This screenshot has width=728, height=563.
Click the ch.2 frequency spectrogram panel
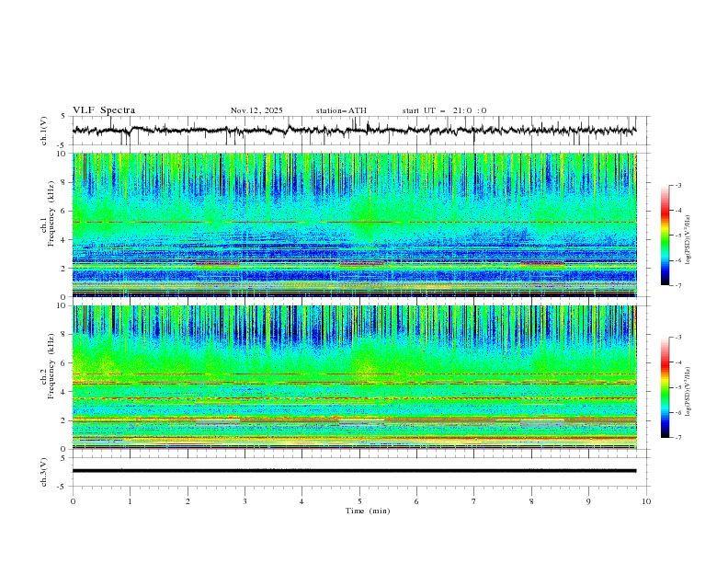point(355,377)
